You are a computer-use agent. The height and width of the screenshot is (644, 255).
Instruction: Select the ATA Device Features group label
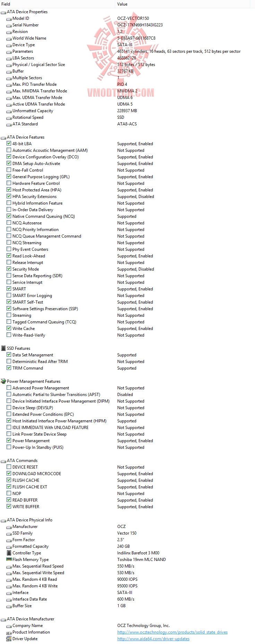point(26,137)
